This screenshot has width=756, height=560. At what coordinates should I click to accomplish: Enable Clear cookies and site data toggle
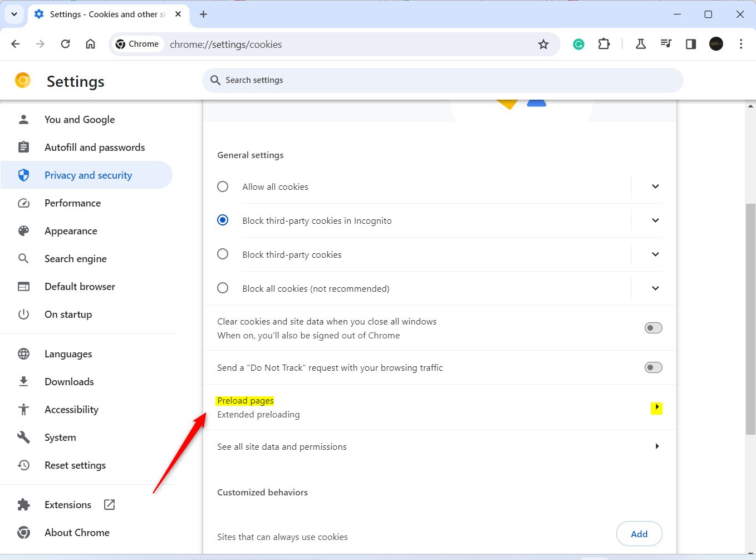coord(652,328)
